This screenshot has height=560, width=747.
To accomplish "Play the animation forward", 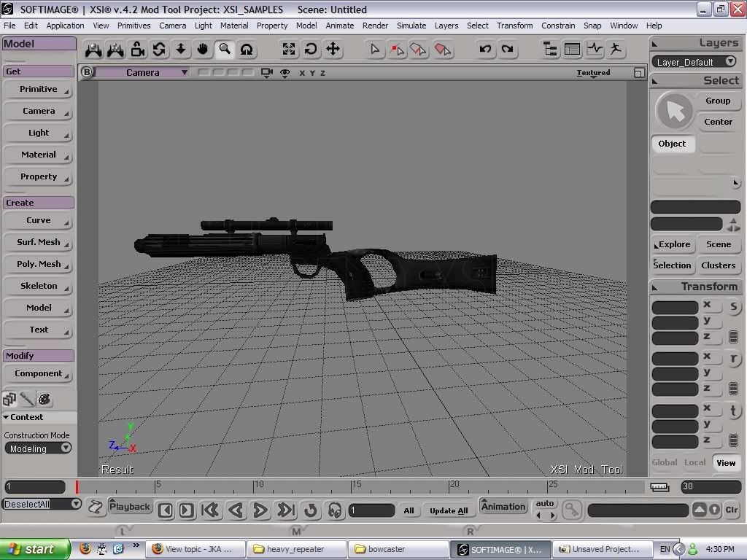I will tap(260, 510).
